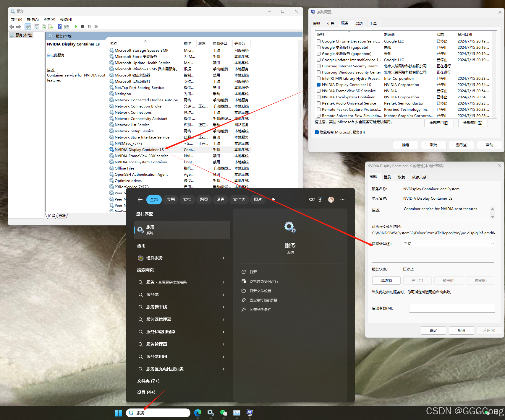Open the 查看(V) menu in Services

(x=49, y=19)
